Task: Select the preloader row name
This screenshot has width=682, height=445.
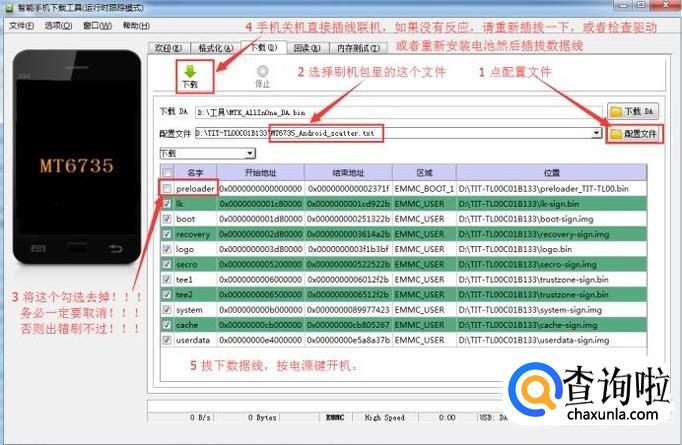Action: (195, 189)
